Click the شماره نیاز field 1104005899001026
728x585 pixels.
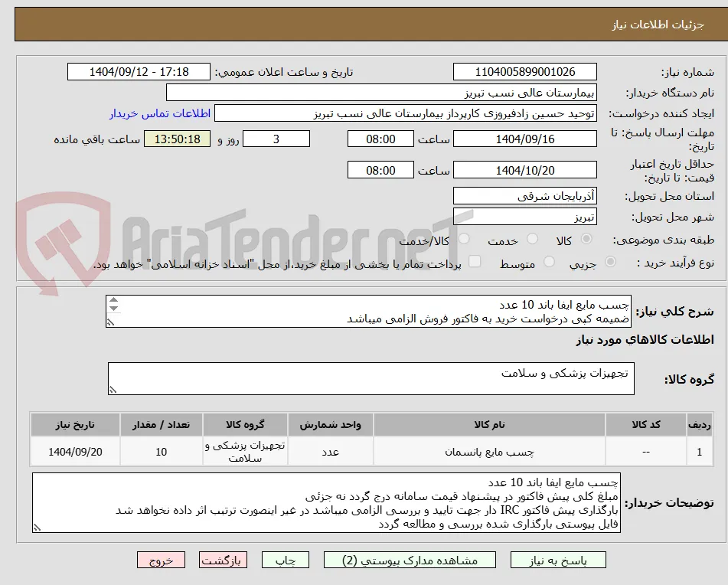[524, 72]
